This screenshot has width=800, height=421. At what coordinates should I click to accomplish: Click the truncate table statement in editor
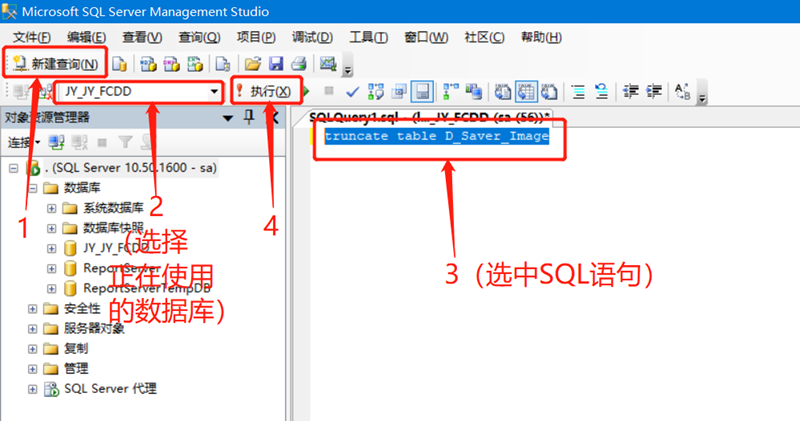coord(436,136)
